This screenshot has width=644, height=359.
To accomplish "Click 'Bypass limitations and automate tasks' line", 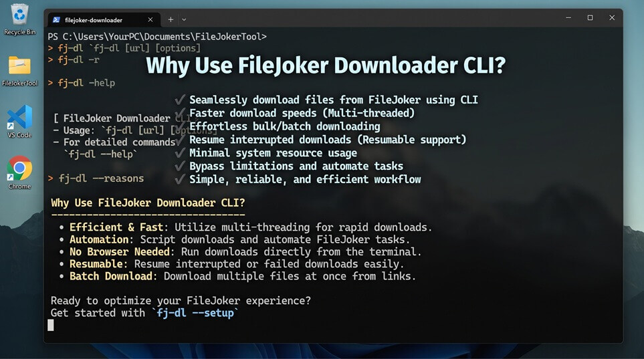I will tap(296, 166).
